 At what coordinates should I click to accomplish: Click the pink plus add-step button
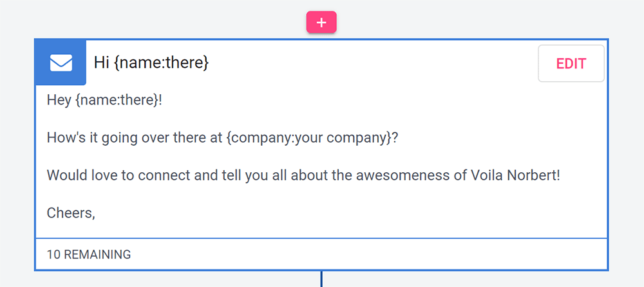coord(321,22)
